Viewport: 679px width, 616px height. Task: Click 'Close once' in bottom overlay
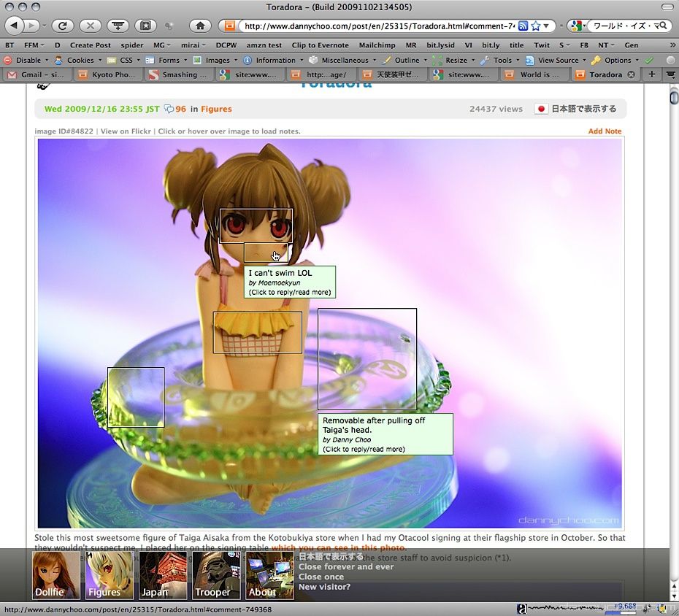click(321, 577)
